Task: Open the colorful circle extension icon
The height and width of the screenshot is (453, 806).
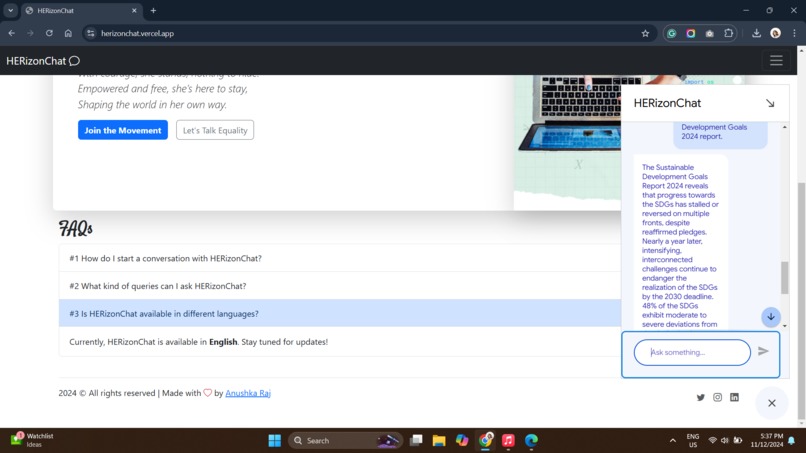Action: coord(690,33)
